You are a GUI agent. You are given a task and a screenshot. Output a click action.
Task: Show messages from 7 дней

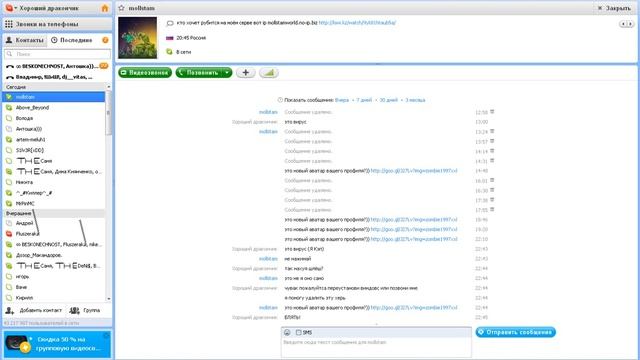(364, 100)
